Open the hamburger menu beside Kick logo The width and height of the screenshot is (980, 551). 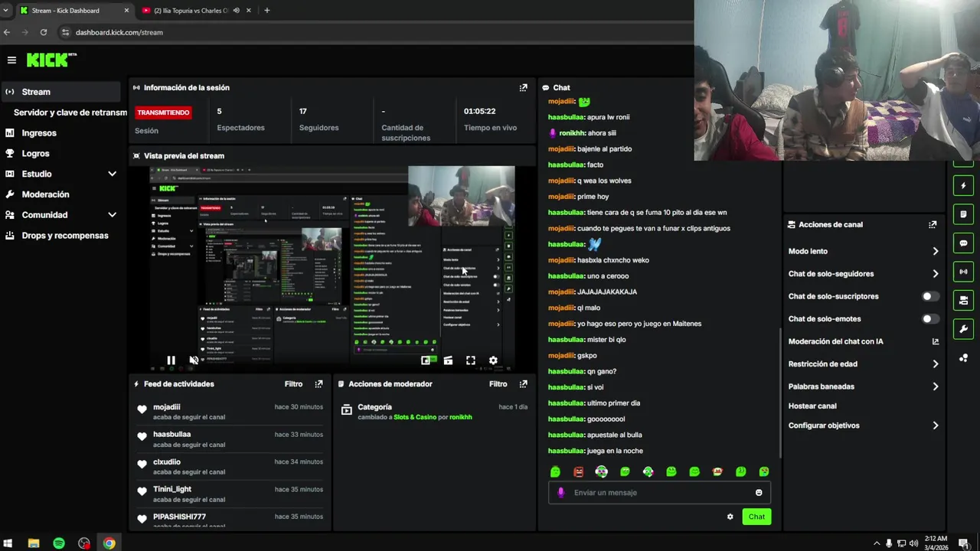pyautogui.click(x=11, y=60)
